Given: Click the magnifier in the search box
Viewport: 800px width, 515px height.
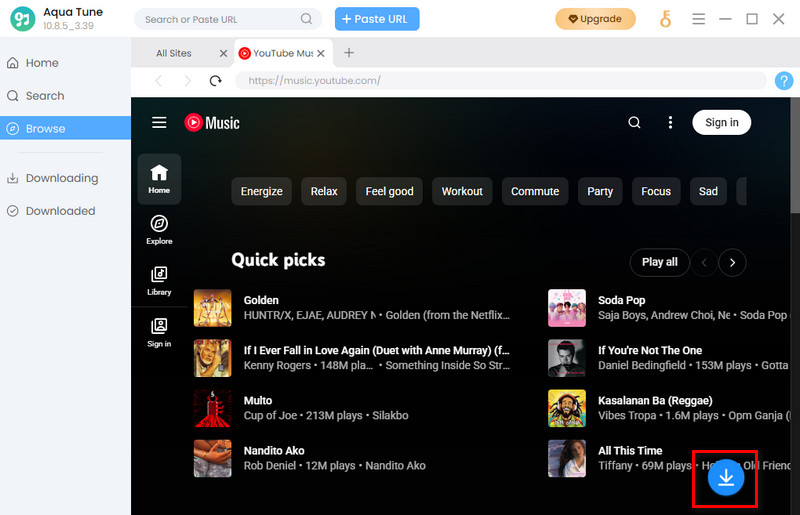Looking at the screenshot, I should point(306,19).
